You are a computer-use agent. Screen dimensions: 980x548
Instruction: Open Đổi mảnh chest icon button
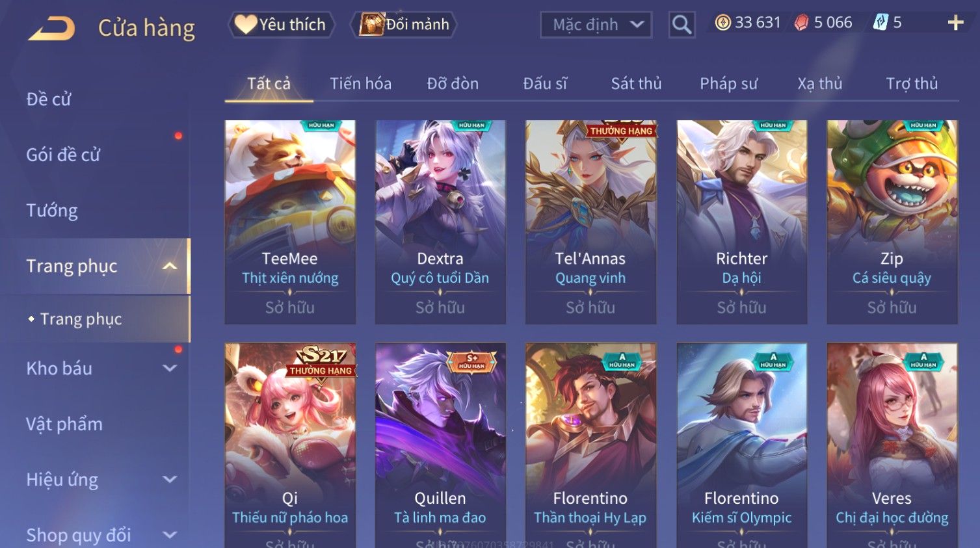click(404, 25)
